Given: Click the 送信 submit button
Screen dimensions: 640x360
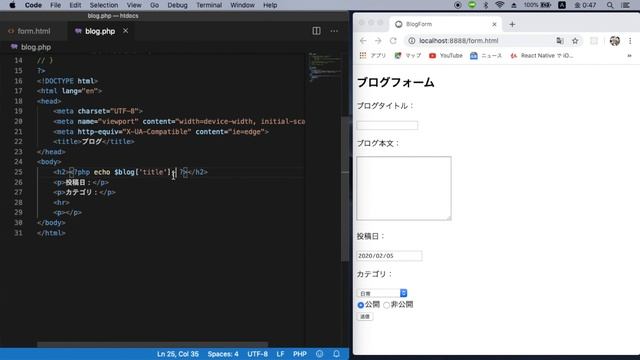Looking at the screenshot, I should tap(364, 316).
